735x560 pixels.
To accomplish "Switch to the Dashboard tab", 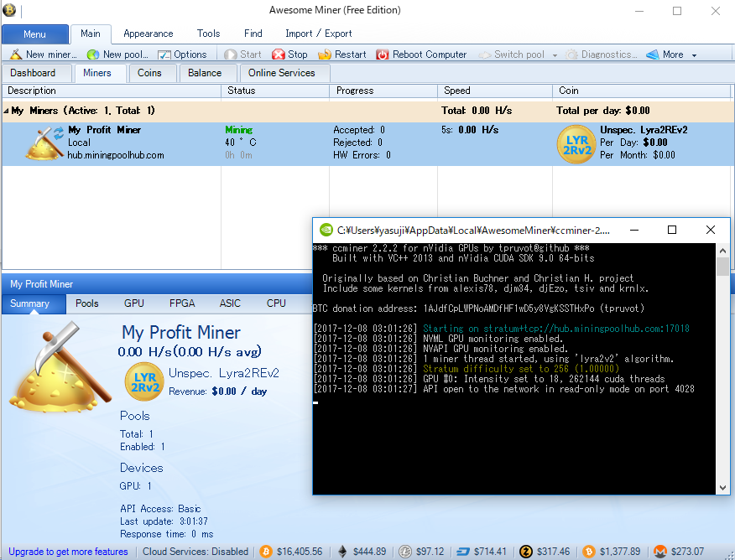I will point(37,73).
